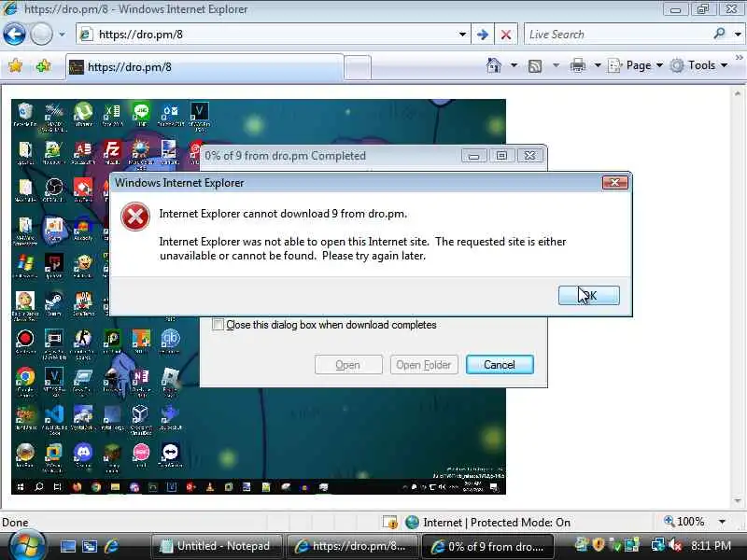Open the Page menu
Image resolution: width=747 pixels, height=560 pixels.
pyautogui.click(x=636, y=65)
